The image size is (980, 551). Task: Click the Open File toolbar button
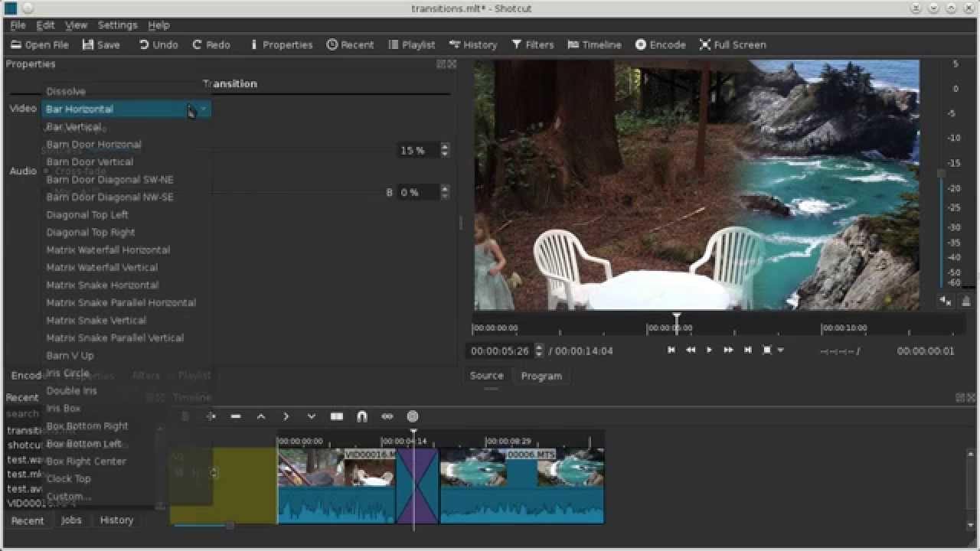pyautogui.click(x=39, y=44)
